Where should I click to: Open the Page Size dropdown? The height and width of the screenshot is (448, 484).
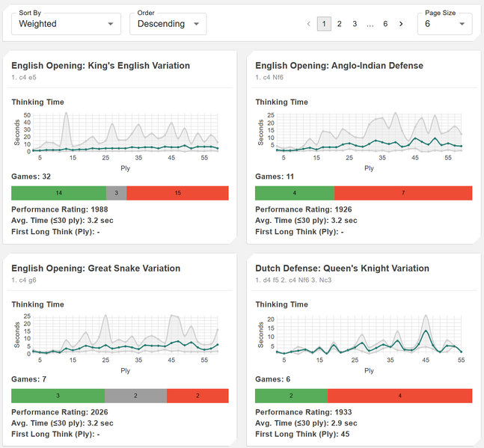[x=444, y=24]
